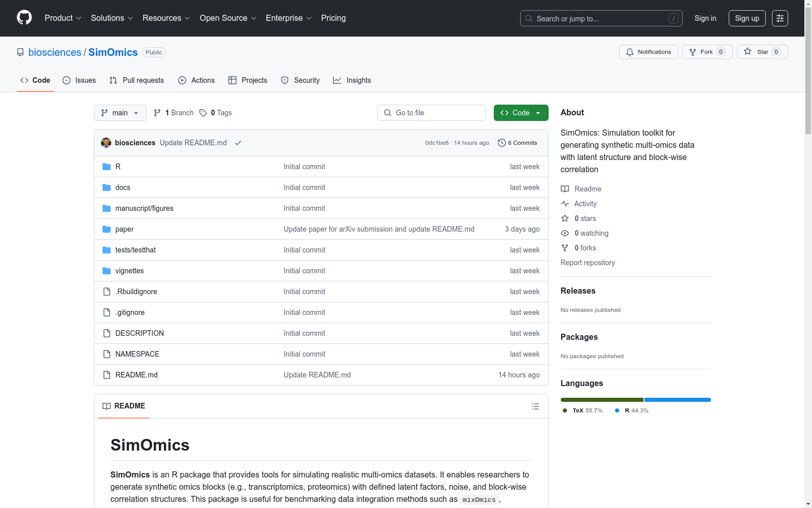The image size is (812, 508).
Task: Click the green commit status checkmark
Action: coord(238,143)
